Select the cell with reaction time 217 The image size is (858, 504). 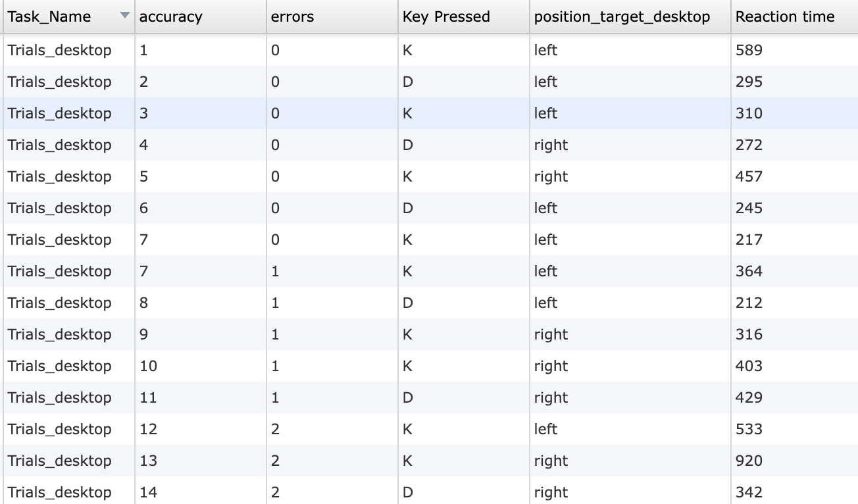[749, 239]
